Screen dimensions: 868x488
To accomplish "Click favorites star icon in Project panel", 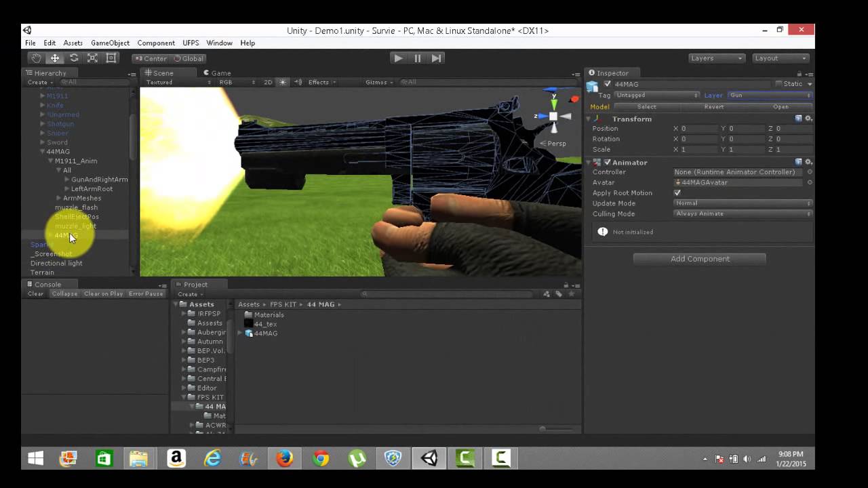I will [x=571, y=294].
